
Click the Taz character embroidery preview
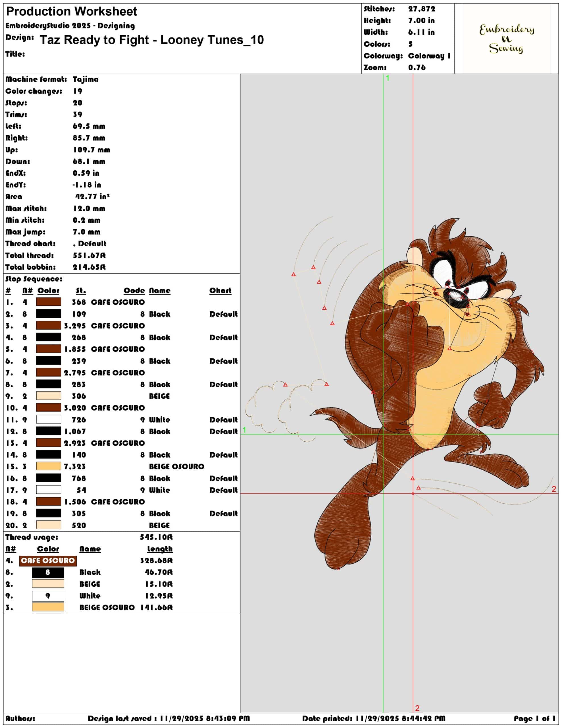pyautogui.click(x=426, y=393)
